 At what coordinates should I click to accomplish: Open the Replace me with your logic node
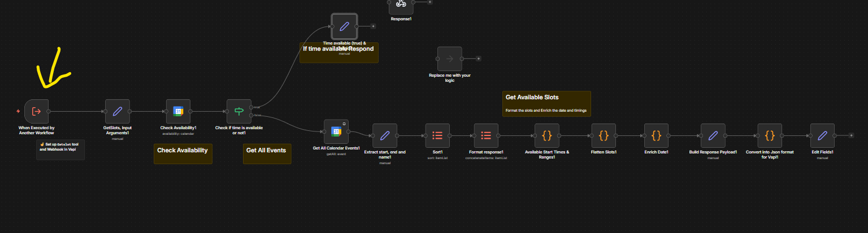(x=450, y=59)
